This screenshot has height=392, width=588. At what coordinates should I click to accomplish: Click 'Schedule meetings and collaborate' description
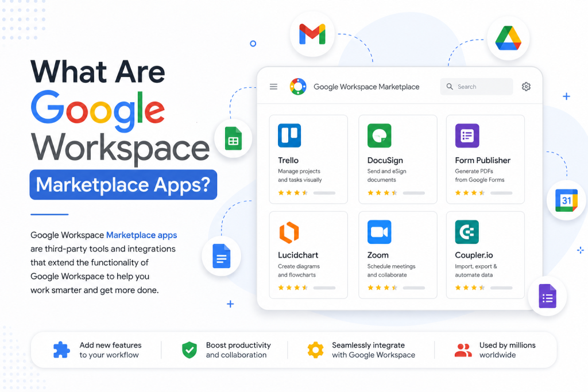coord(391,270)
